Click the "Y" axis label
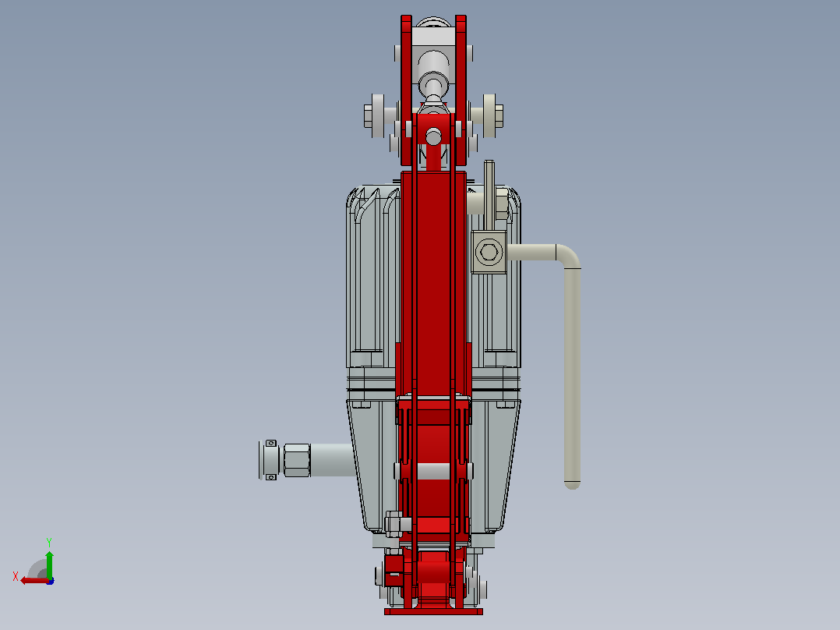 (49, 543)
